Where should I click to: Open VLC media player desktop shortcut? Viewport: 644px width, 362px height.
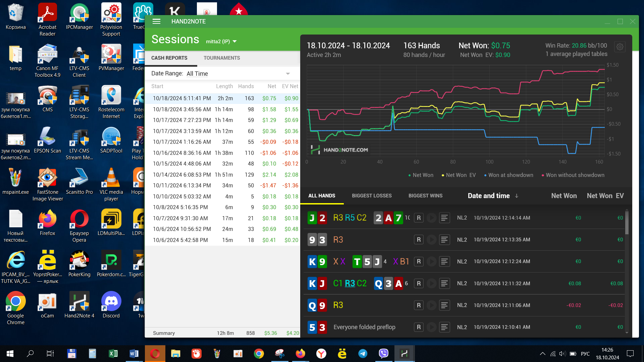coord(111,184)
